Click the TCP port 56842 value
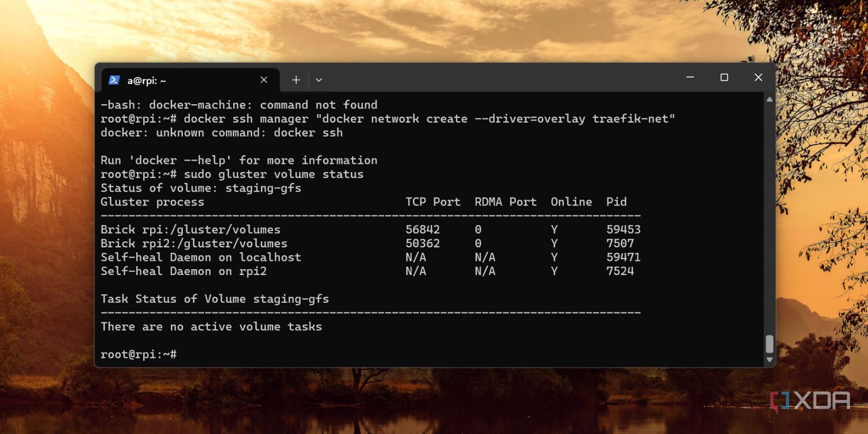Screen dimensions: 868x434 pos(423,229)
